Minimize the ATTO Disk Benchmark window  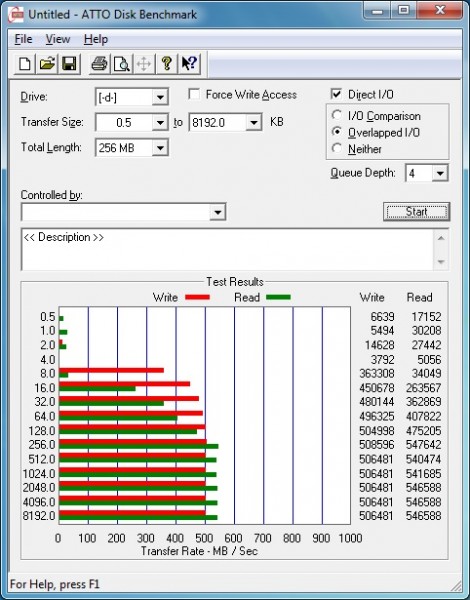pyautogui.click(x=377, y=11)
